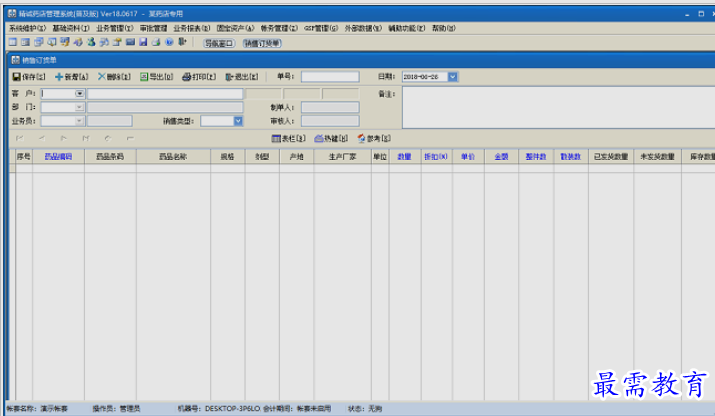Click the 导出 (export) button

tap(156, 77)
